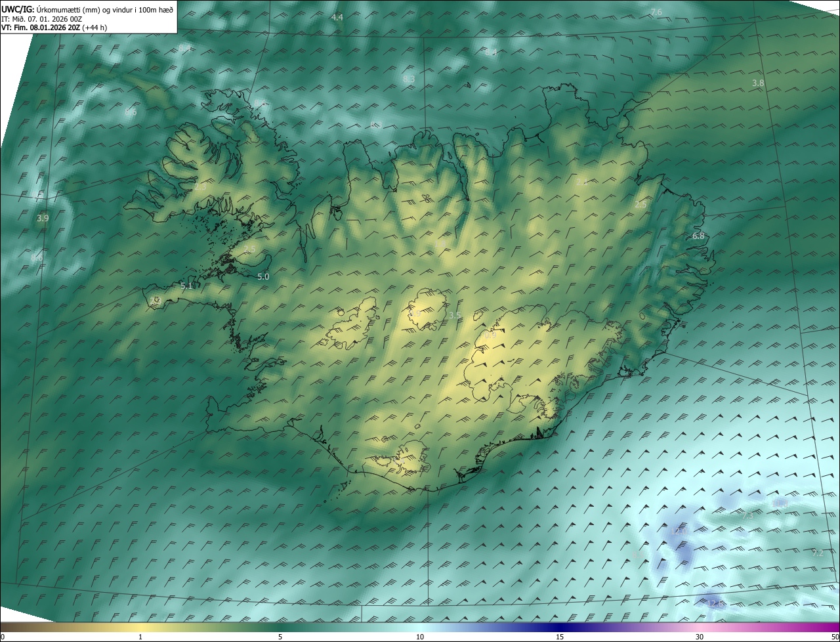The height and width of the screenshot is (642, 840).
Task: Click the 4.4 value label
Action: tap(337, 17)
